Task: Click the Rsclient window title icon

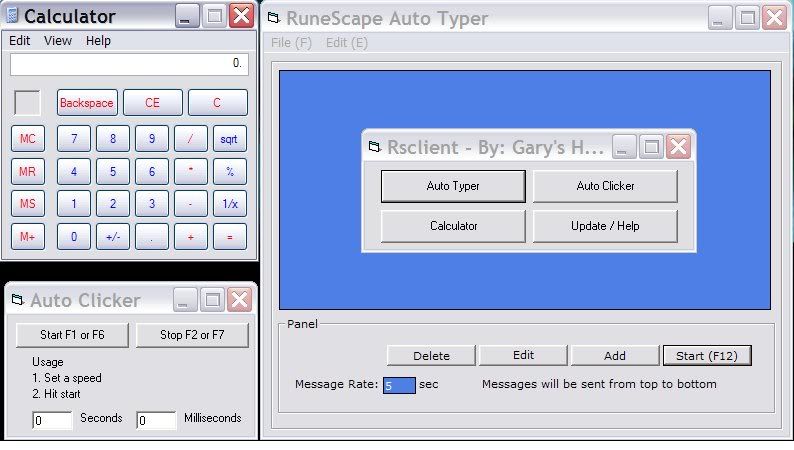Action: (x=374, y=147)
